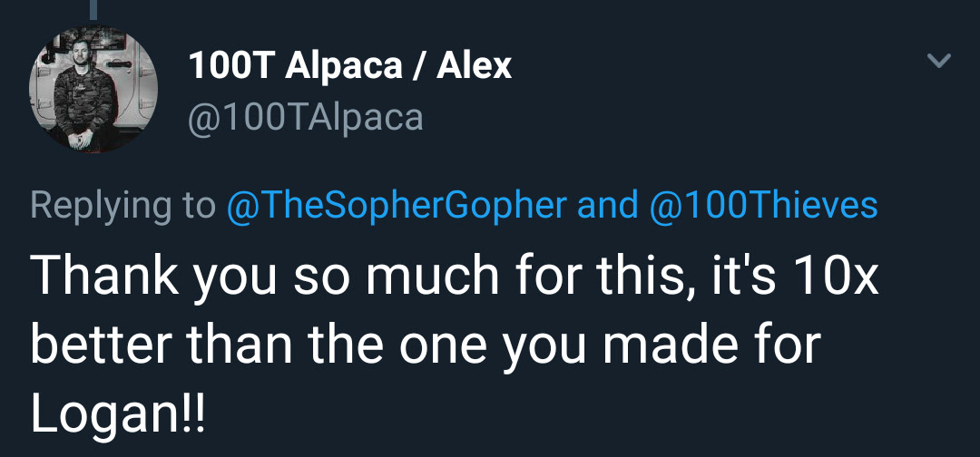Open the tweet options chevron menu
The height and width of the screenshot is (457, 980).
[x=939, y=63]
